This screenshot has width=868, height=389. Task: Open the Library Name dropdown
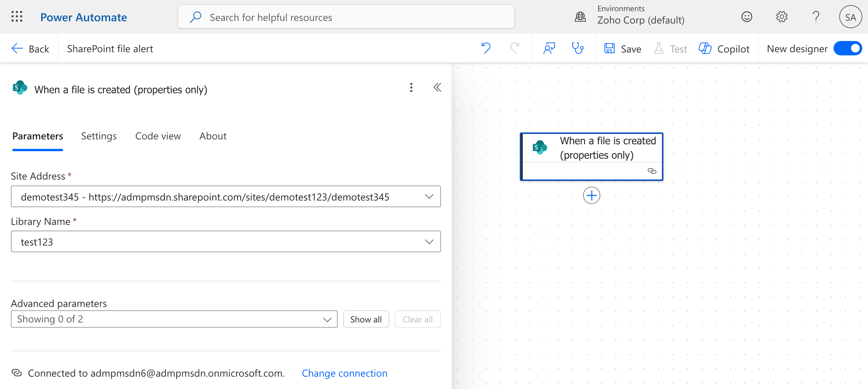pos(429,242)
